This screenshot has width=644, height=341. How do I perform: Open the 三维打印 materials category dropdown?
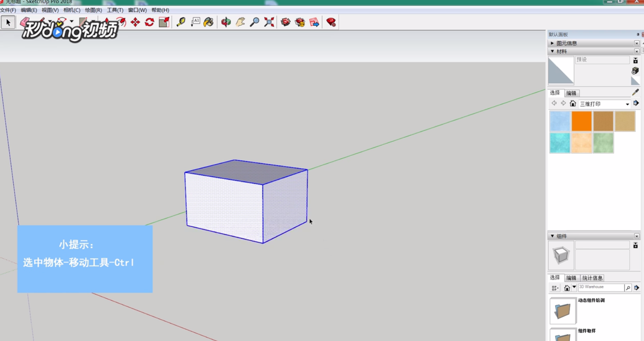point(627,104)
